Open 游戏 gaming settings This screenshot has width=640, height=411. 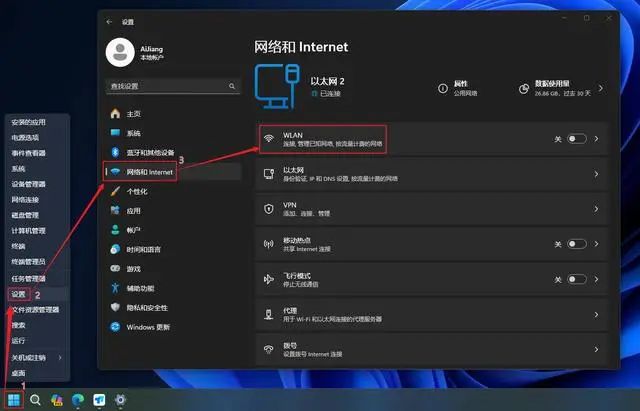[x=133, y=269]
